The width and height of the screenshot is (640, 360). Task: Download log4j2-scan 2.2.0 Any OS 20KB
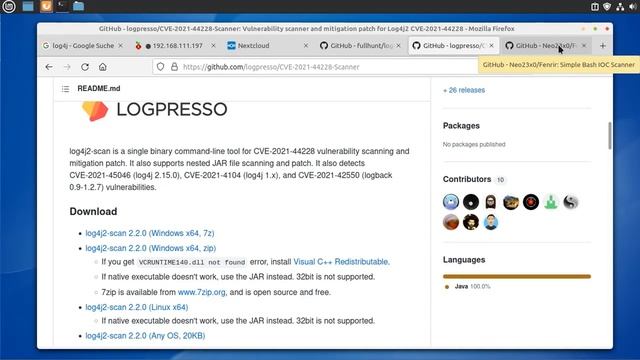coord(145,336)
